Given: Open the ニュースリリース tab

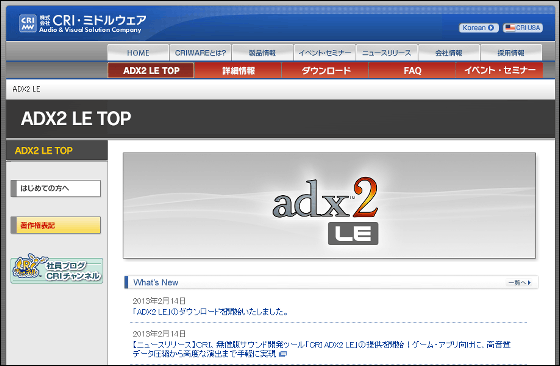Looking at the screenshot, I should click(386, 53).
